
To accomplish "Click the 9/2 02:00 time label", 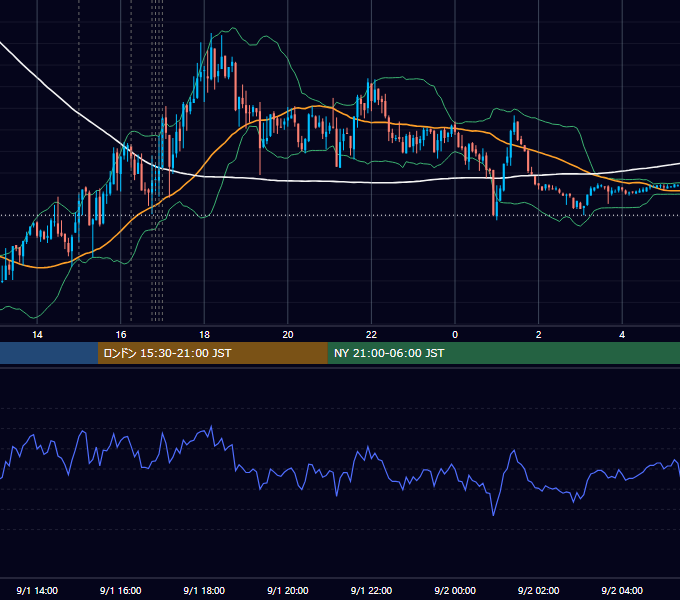I will click(x=538, y=590).
